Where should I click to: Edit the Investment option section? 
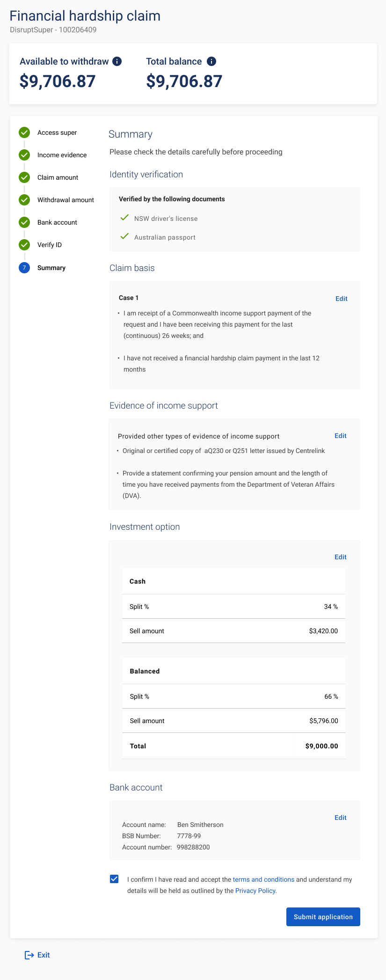(341, 557)
